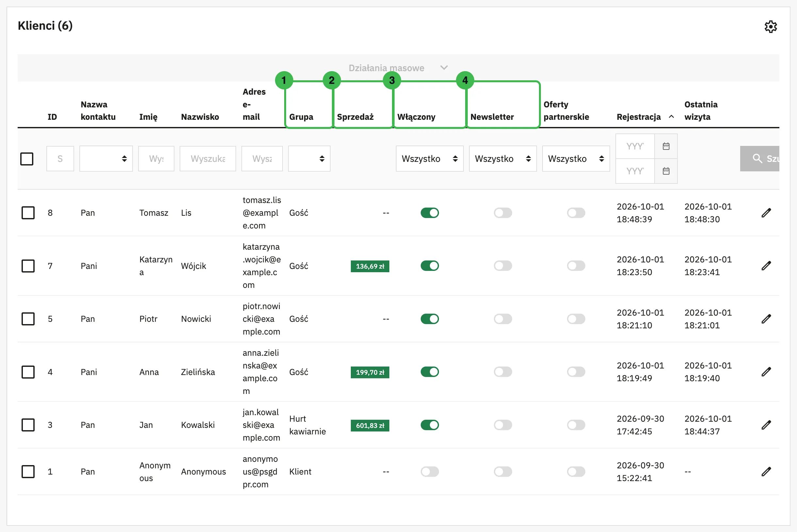Click the Nazwisko search input field

pyautogui.click(x=208, y=158)
